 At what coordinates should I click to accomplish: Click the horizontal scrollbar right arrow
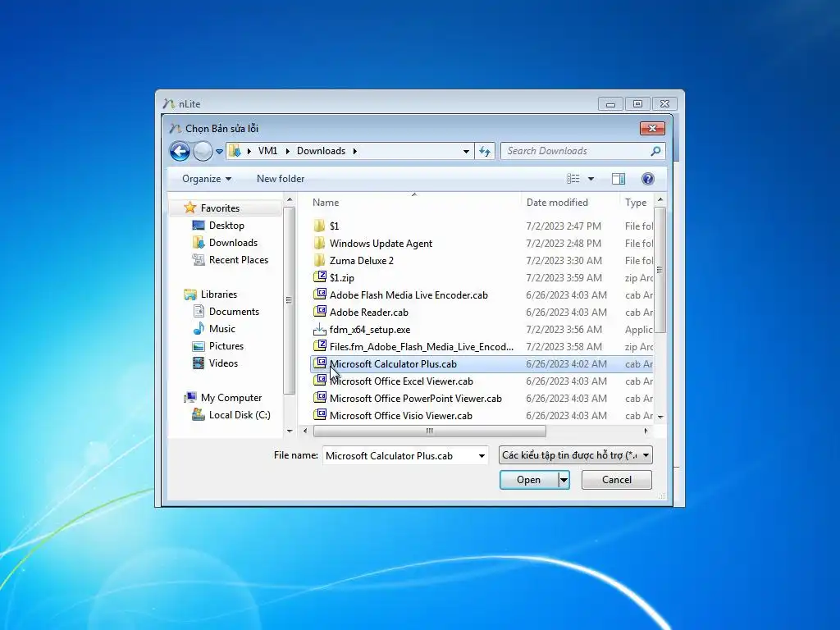tap(646, 431)
